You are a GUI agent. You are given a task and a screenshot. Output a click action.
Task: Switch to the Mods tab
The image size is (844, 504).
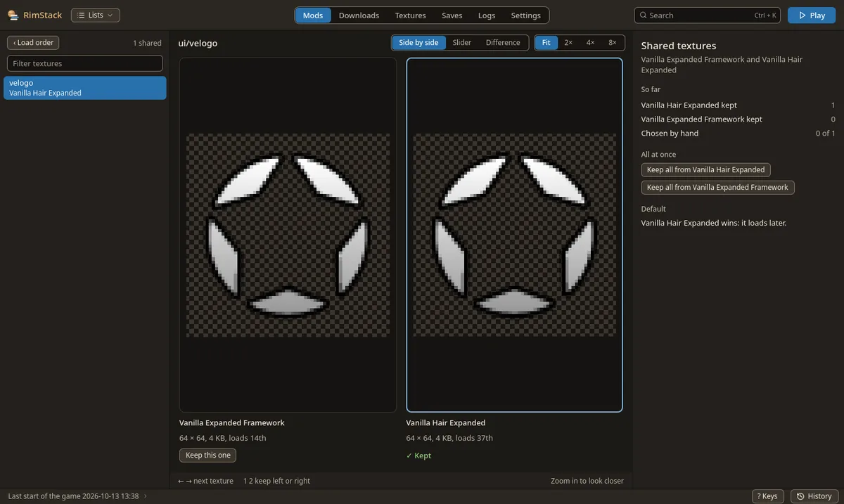click(313, 15)
